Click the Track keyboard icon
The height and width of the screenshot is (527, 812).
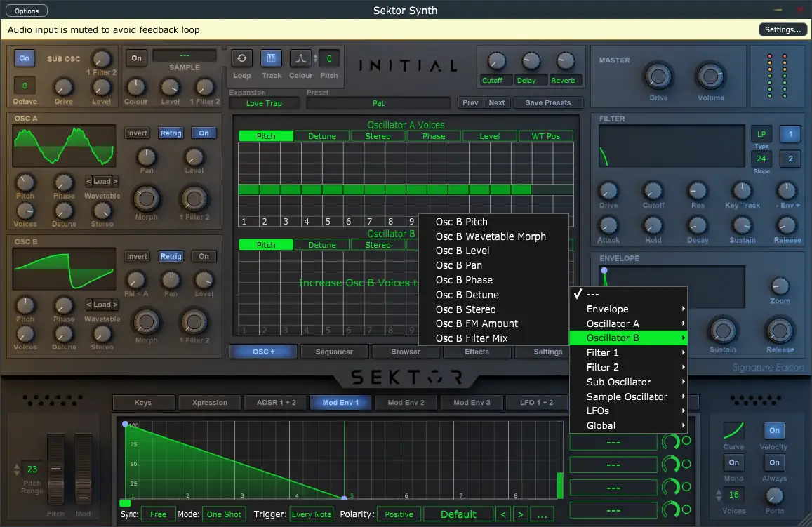click(x=271, y=59)
